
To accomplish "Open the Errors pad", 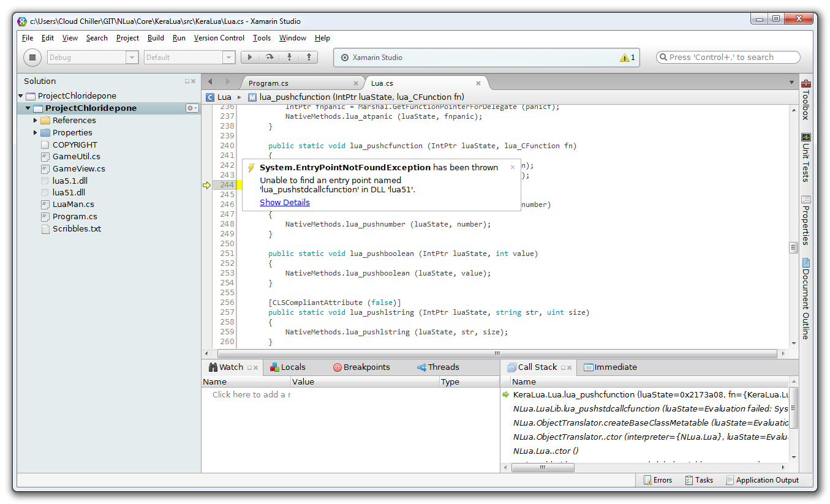I will coord(657,480).
